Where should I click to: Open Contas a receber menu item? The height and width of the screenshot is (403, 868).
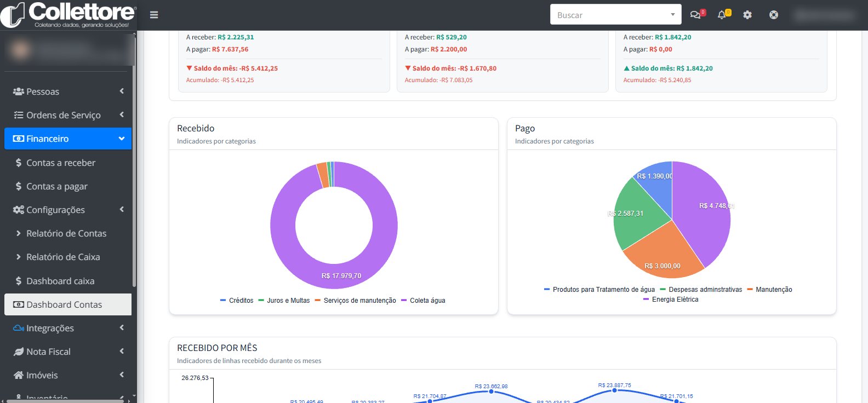click(x=68, y=163)
